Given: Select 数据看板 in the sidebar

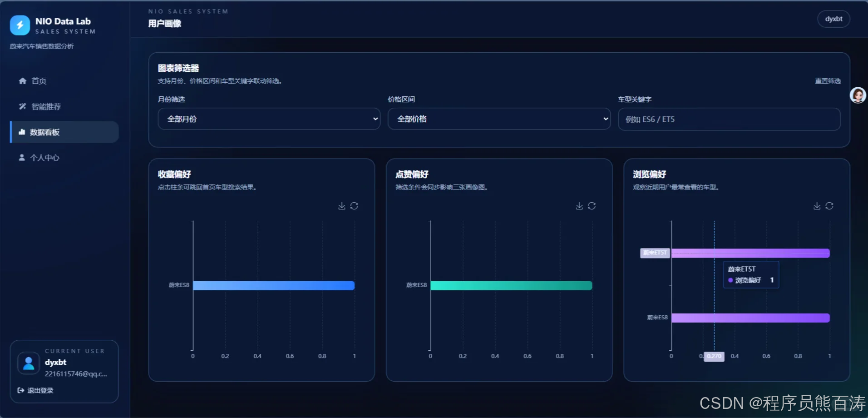Looking at the screenshot, I should click(x=64, y=132).
